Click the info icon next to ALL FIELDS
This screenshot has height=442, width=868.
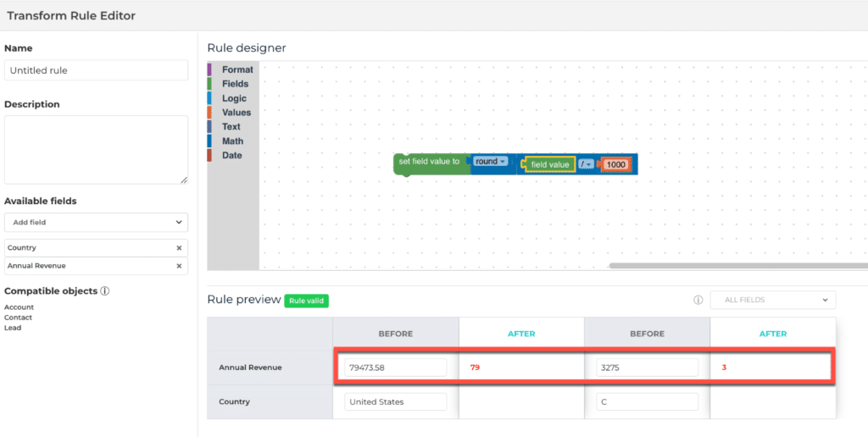(x=698, y=300)
